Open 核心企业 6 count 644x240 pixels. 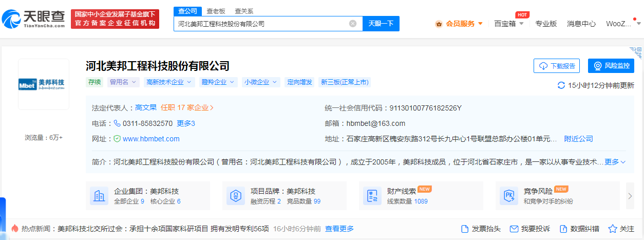pos(165,201)
